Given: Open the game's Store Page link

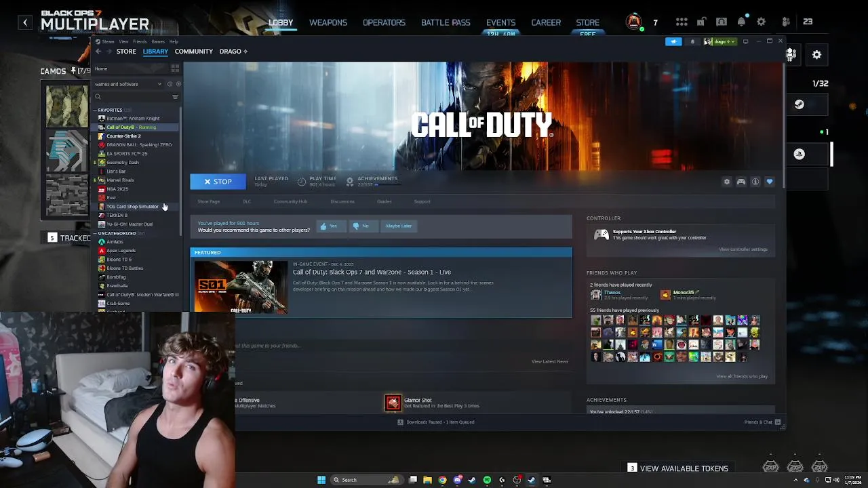Looking at the screenshot, I should pyautogui.click(x=209, y=201).
